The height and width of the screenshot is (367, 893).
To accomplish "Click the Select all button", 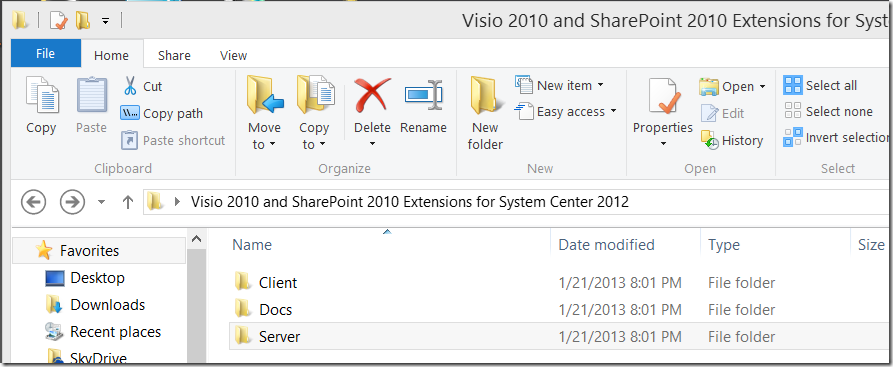I will click(x=820, y=85).
